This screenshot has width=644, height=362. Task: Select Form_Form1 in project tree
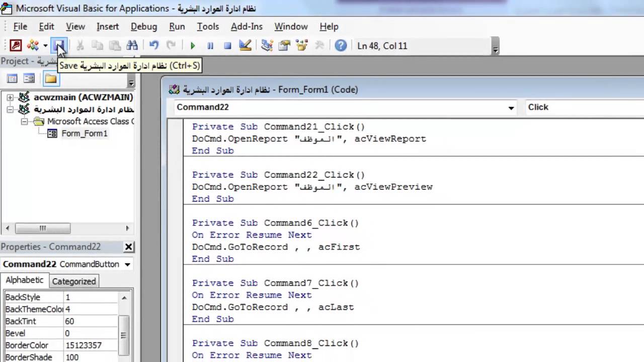(84, 133)
